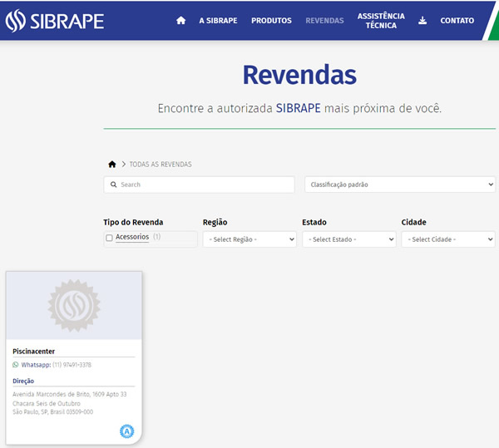Tick the Acessorios checkbox
Screen dimensions: 499x448
pyautogui.click(x=109, y=238)
